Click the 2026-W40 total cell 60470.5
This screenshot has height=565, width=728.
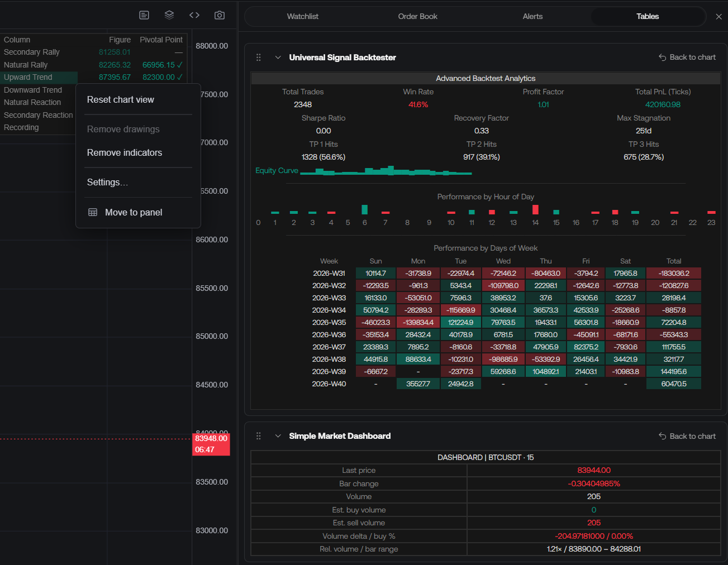(x=674, y=384)
